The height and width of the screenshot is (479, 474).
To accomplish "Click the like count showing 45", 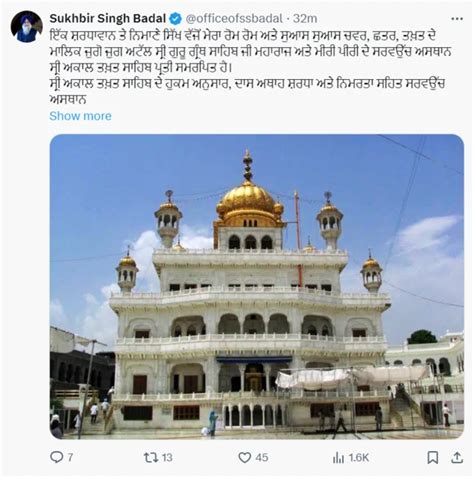I will click(262, 457).
